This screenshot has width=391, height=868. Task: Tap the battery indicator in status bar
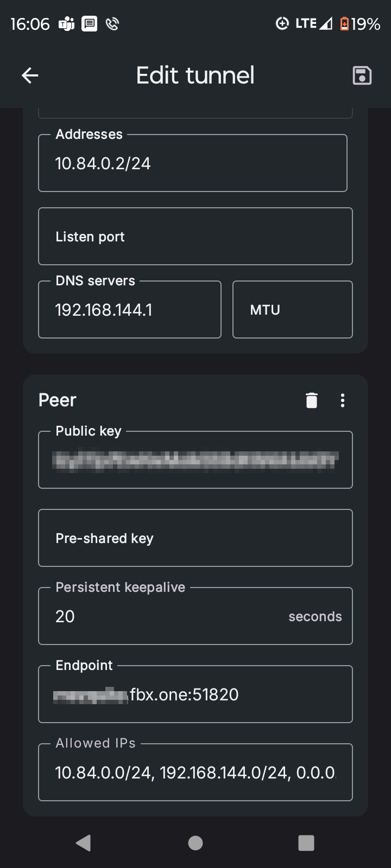[360, 24]
